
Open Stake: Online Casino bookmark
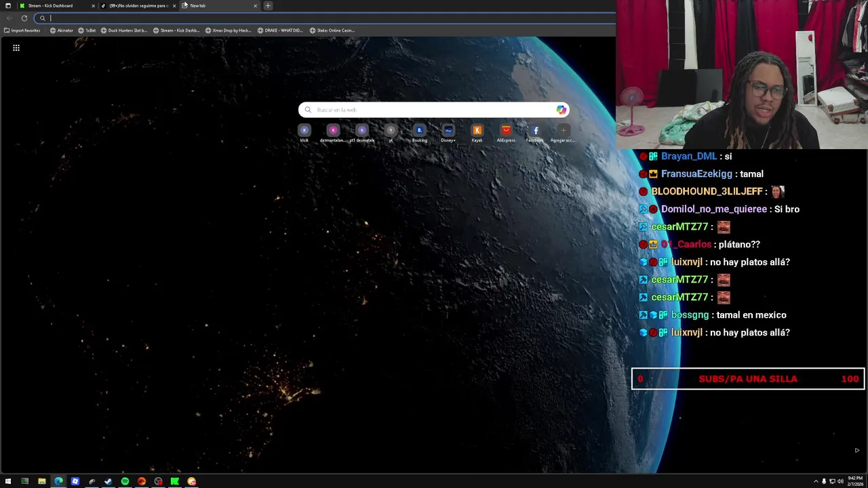click(x=332, y=30)
